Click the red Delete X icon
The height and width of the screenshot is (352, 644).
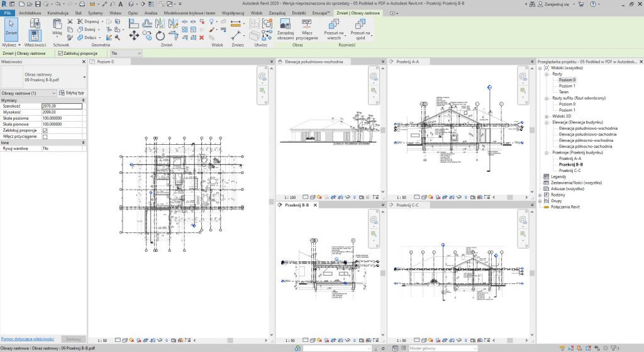pos(201,37)
